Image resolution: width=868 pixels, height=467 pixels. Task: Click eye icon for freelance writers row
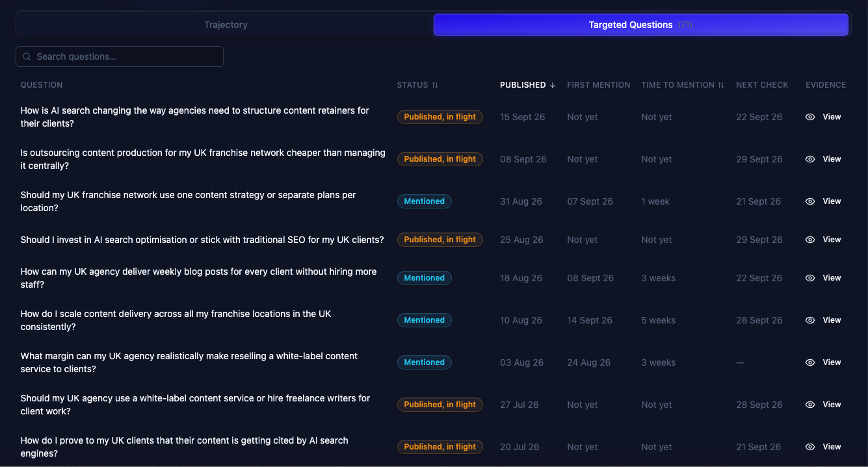(x=810, y=405)
